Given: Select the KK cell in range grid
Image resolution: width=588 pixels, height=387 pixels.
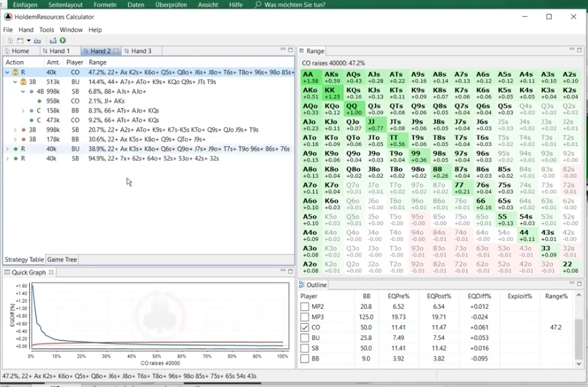Looking at the screenshot, I should coord(332,93).
